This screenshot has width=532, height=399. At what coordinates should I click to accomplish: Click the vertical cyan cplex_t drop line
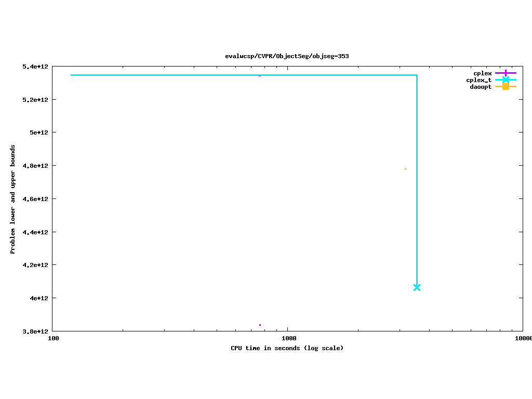417,182
